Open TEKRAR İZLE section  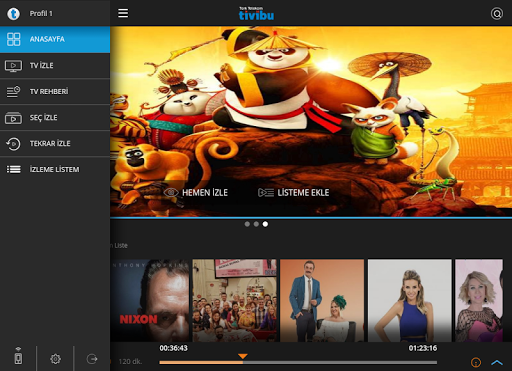pos(55,143)
